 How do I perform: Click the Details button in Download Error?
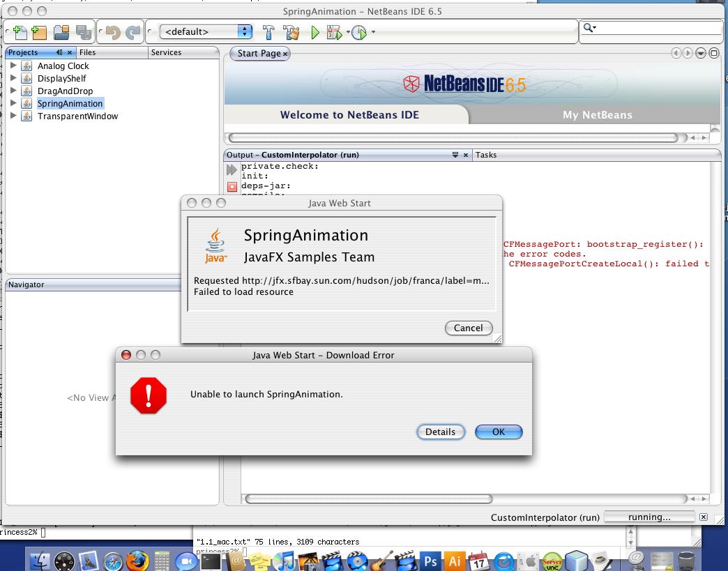(x=440, y=432)
